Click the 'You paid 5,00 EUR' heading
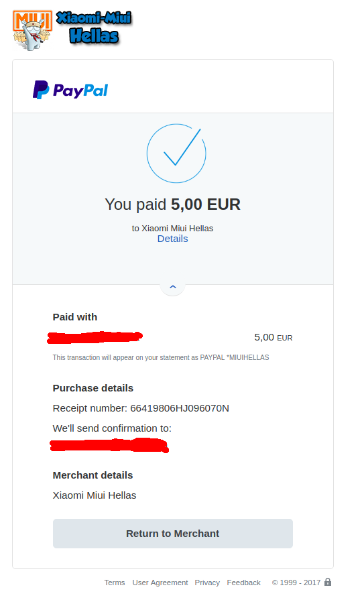 point(172,204)
